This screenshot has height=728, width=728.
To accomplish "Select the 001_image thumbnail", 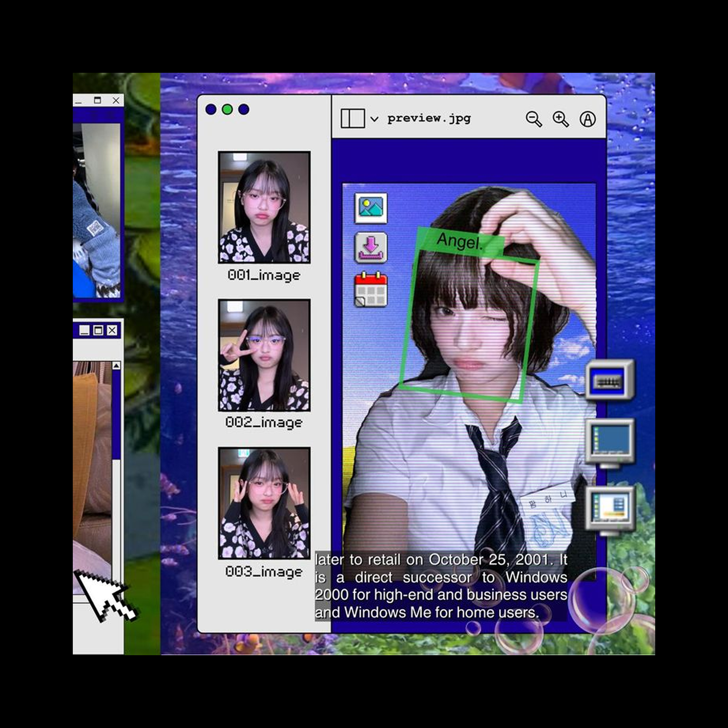I will [264, 207].
